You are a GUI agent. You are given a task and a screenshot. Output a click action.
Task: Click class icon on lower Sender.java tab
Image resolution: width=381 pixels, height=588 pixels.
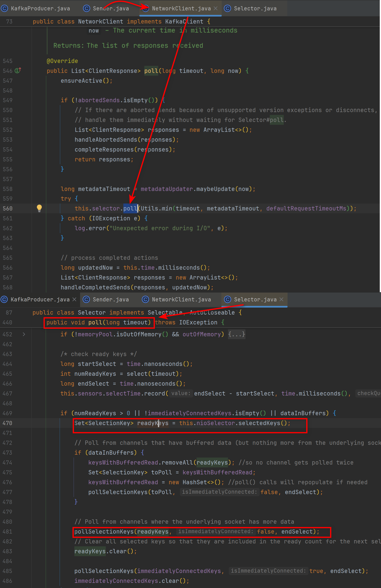click(86, 299)
